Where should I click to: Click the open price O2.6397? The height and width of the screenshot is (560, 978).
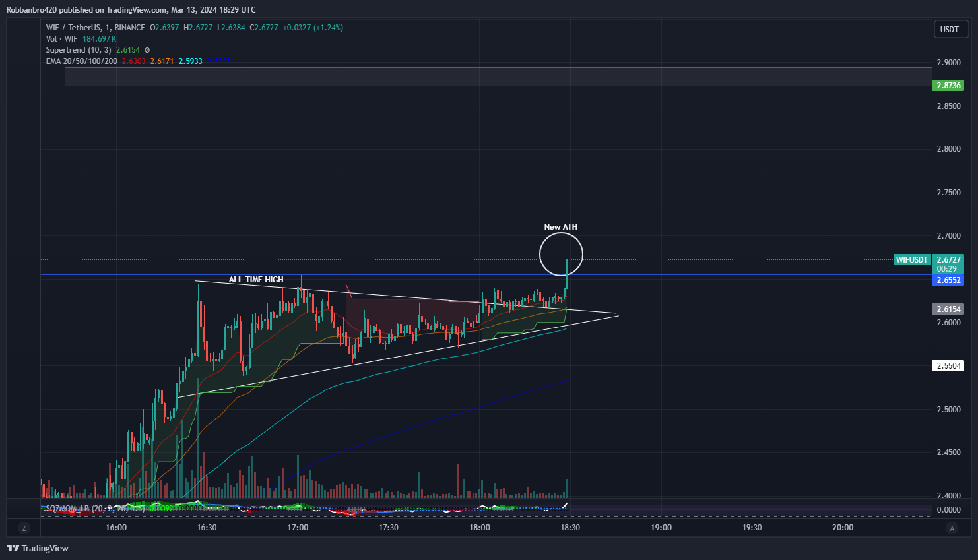tap(164, 28)
